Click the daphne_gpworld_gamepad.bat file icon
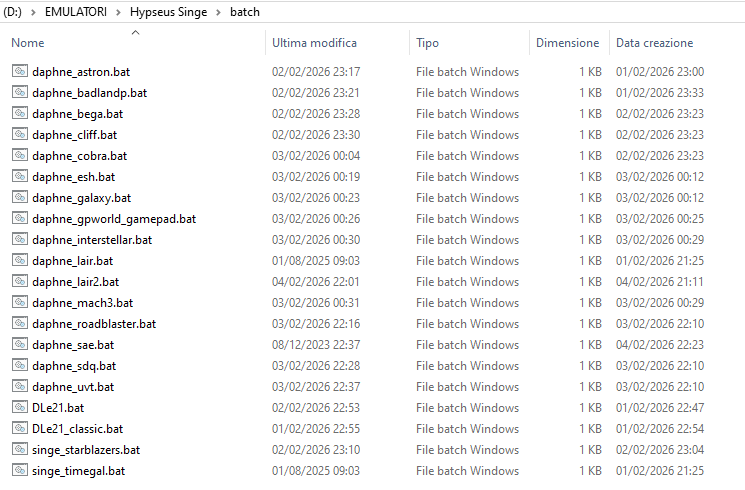Image resolution: width=745 pixels, height=490 pixels. point(20,218)
